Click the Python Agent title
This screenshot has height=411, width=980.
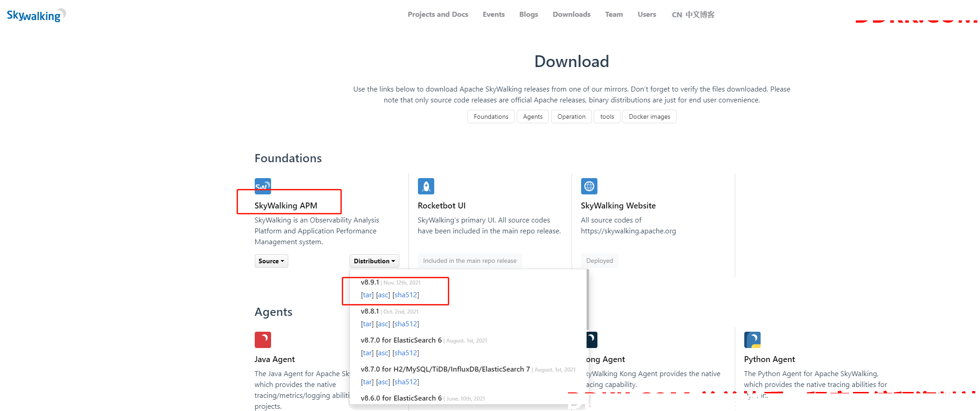pyautogui.click(x=769, y=359)
